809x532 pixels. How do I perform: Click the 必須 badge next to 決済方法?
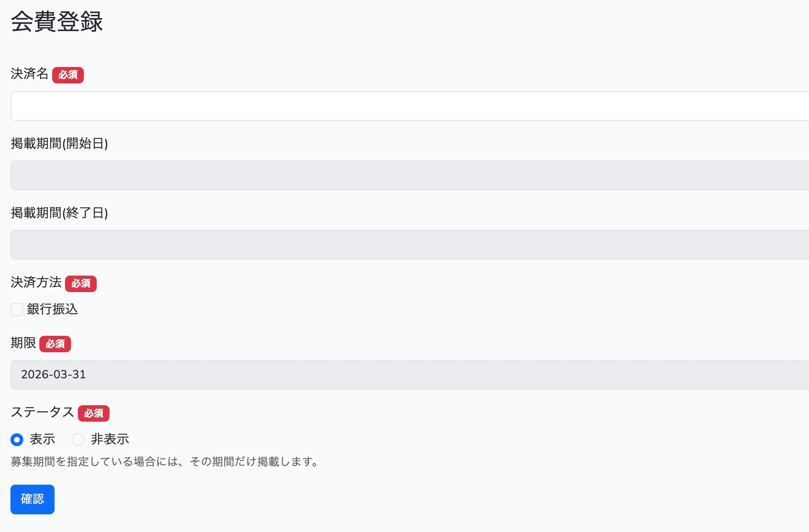point(81,284)
